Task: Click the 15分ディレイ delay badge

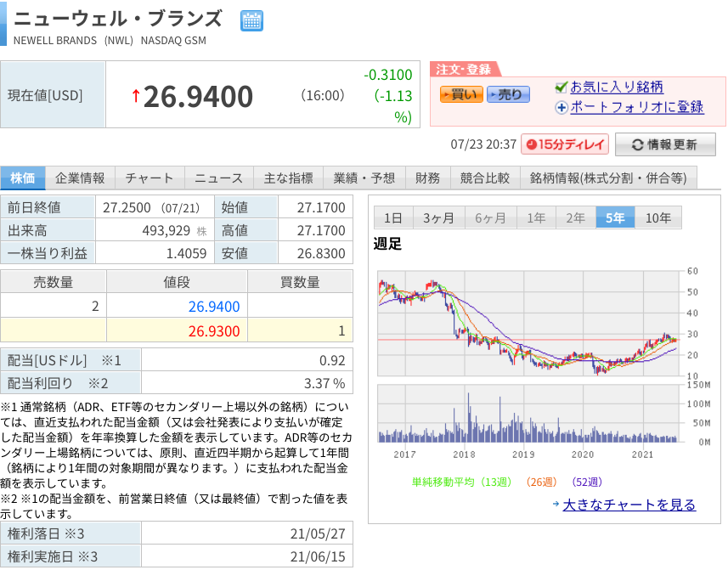Action: [x=565, y=144]
